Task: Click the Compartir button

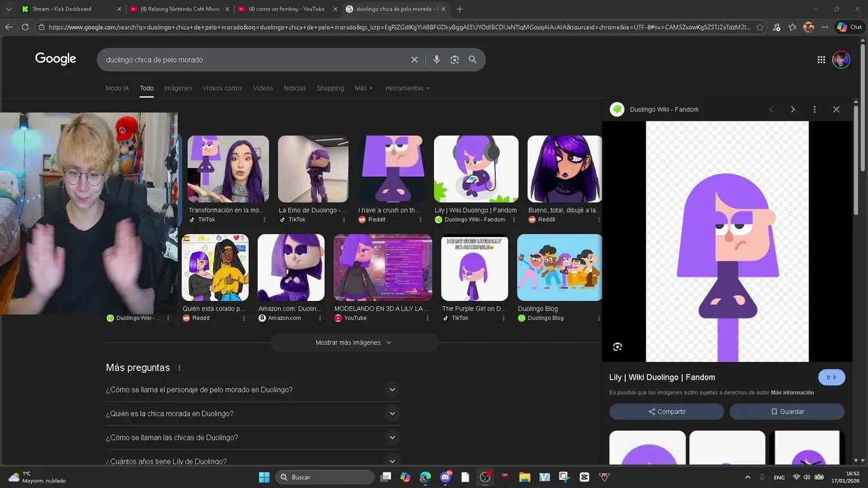Action: click(x=667, y=411)
